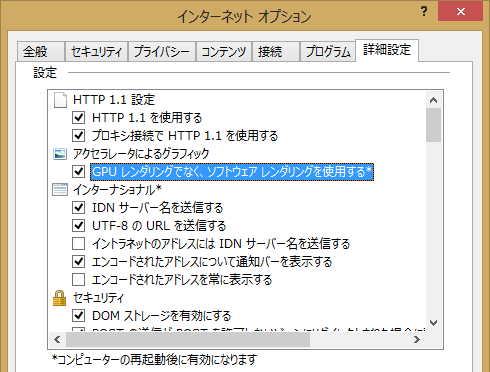The image size is (490, 372).
Task: Uncheck IDN サーバー名を送信する checkbox
Action: [x=78, y=207]
